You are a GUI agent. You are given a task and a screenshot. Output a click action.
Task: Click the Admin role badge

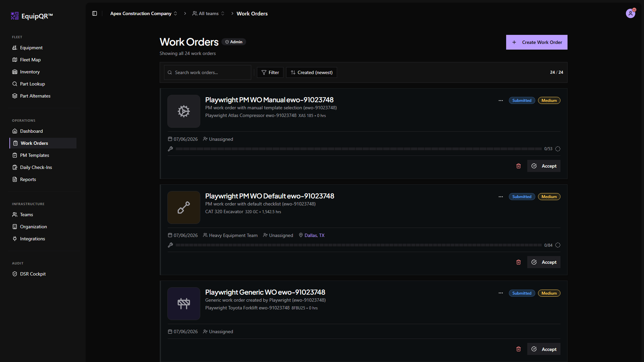point(234,42)
